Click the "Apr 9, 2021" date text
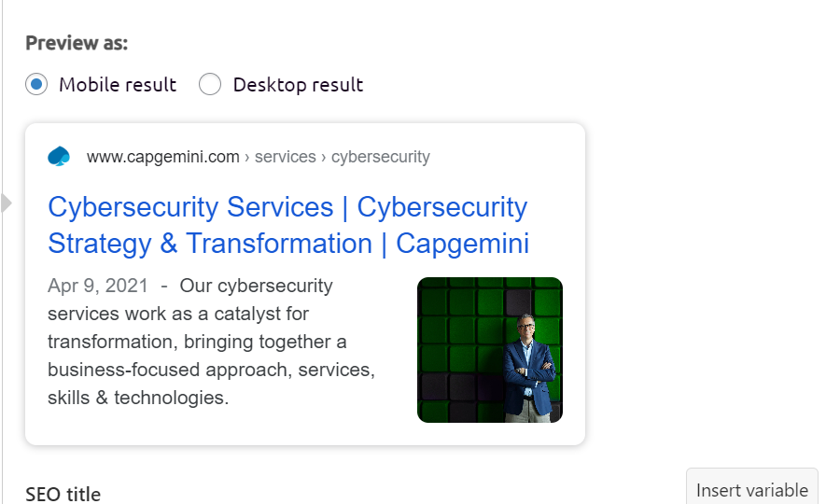The height and width of the screenshot is (504, 840). point(98,286)
